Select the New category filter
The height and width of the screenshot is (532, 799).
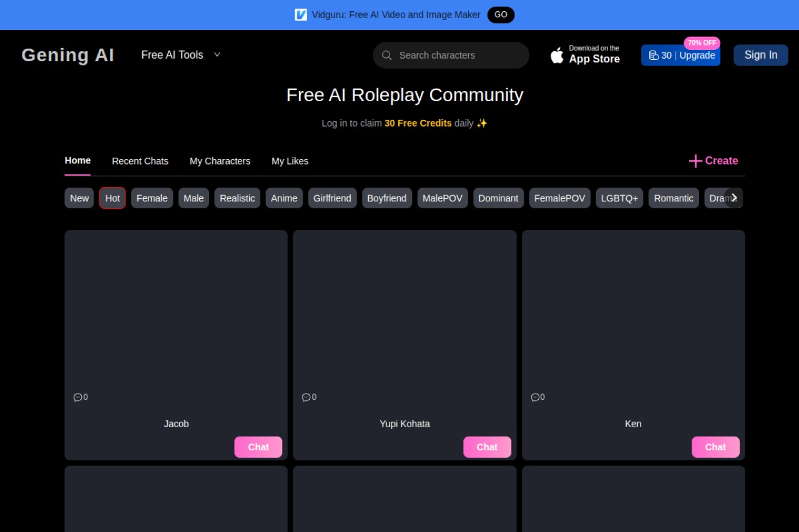click(79, 198)
